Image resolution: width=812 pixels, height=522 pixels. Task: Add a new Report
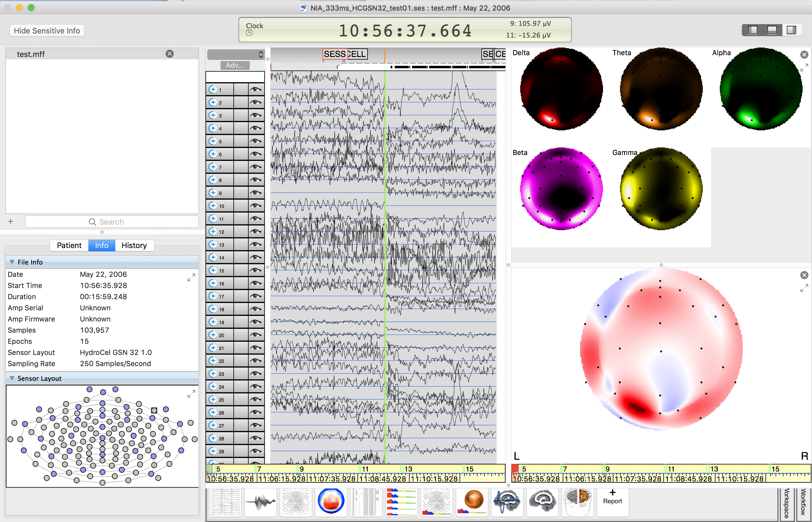pyautogui.click(x=612, y=496)
